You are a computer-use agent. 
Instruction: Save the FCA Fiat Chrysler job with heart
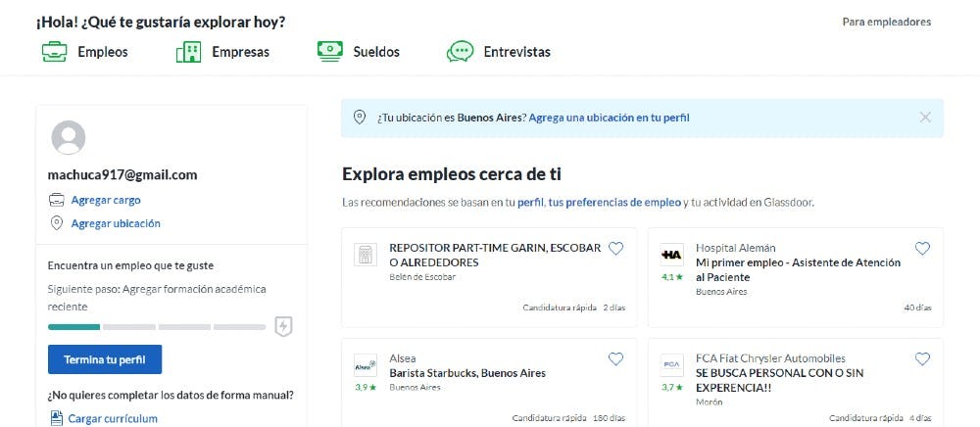click(922, 359)
